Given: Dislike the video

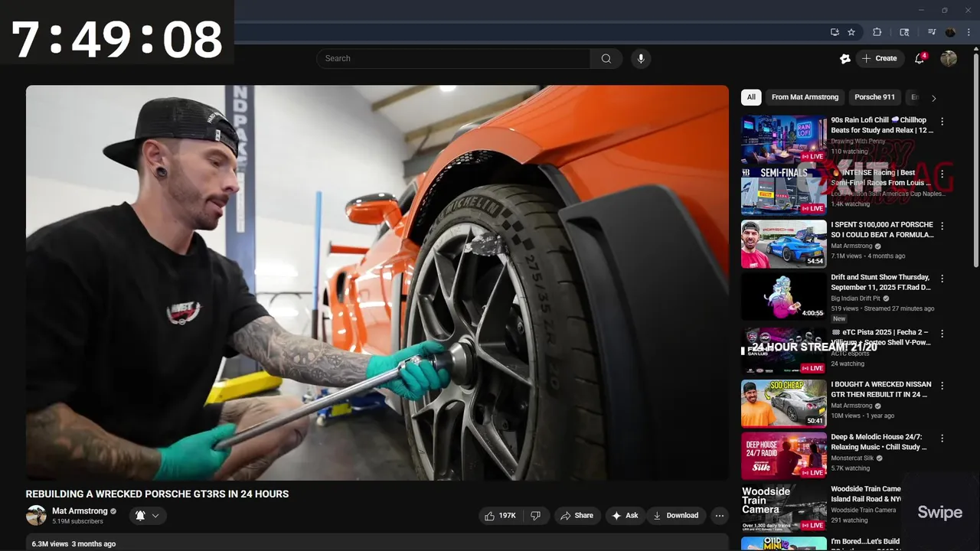Looking at the screenshot, I should point(536,516).
